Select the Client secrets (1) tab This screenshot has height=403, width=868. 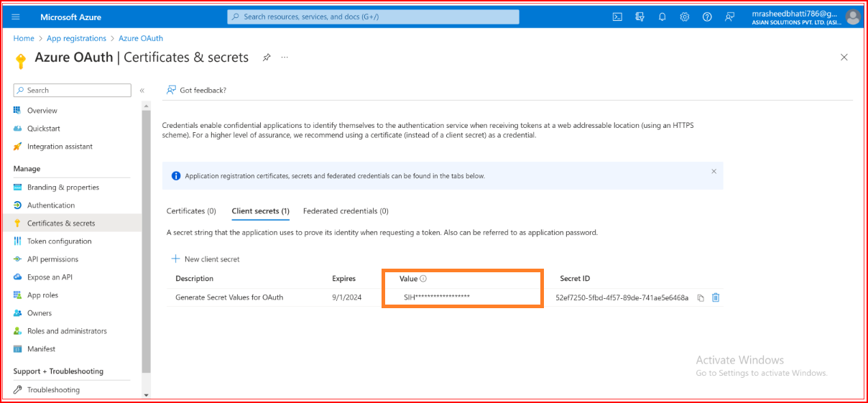(260, 211)
